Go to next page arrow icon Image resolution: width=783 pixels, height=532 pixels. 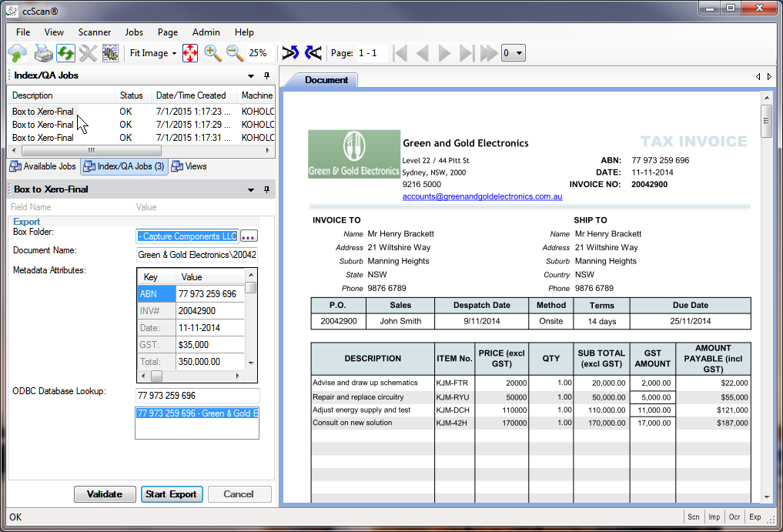(444, 53)
